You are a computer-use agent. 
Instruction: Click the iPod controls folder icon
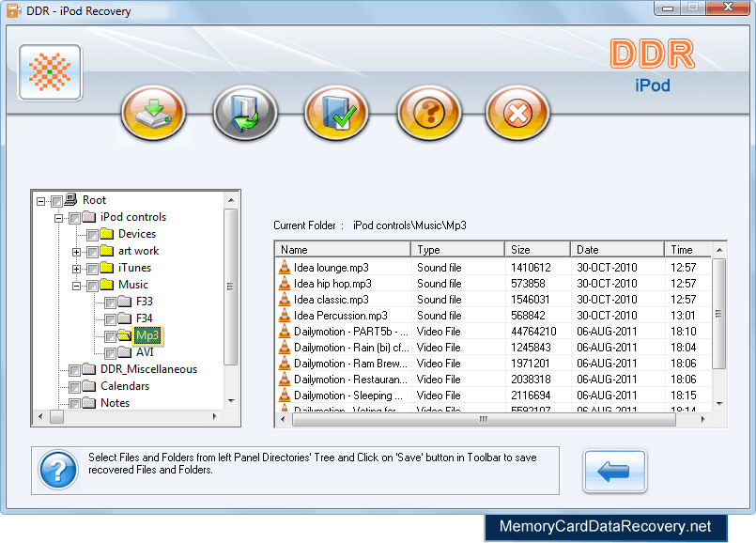88,216
